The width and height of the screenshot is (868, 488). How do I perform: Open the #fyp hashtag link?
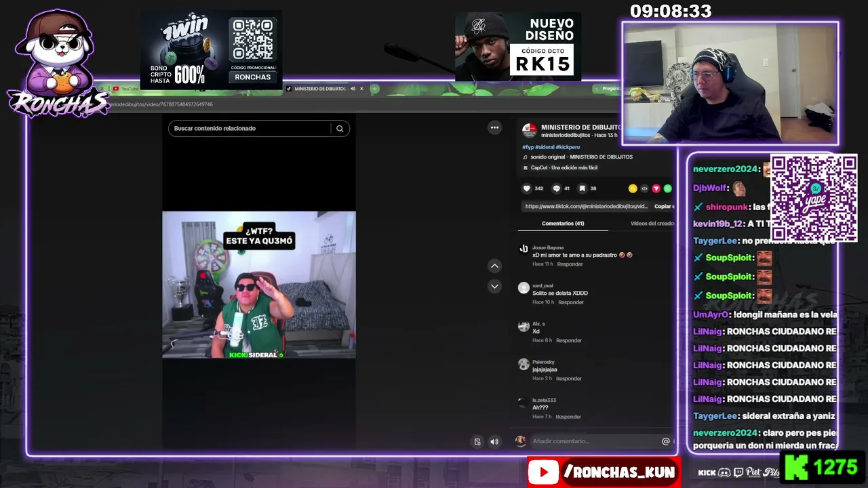tap(528, 147)
